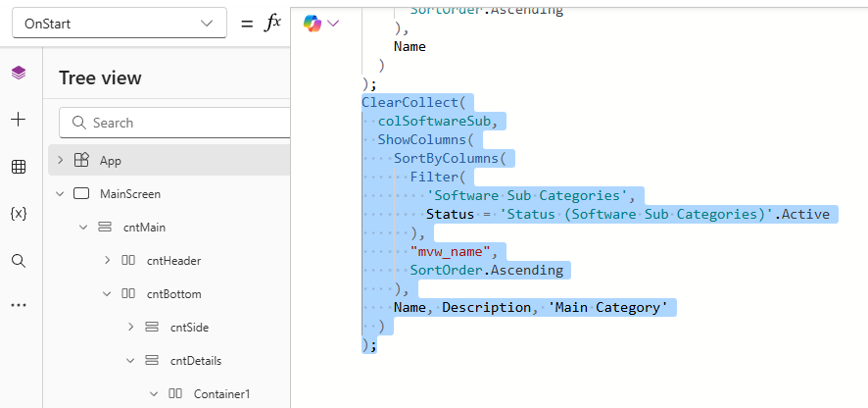Expand the cntSide container
The height and width of the screenshot is (408, 868).
pyautogui.click(x=130, y=327)
